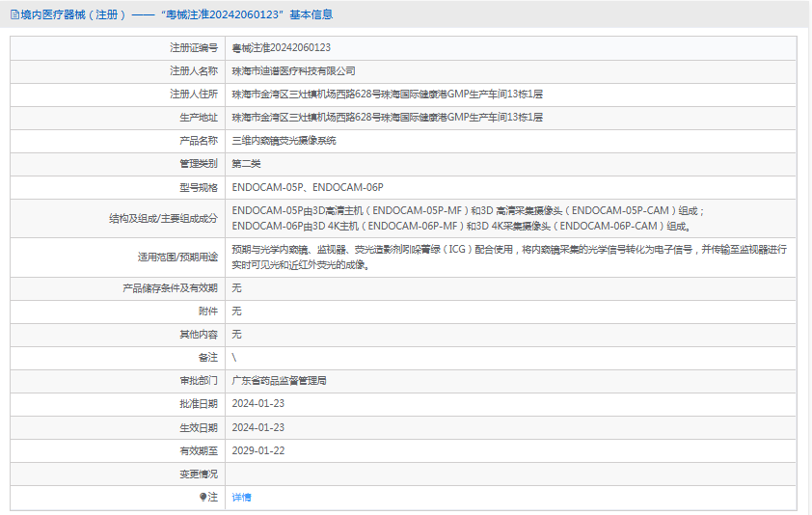812x515 pixels.
Task: Click the 注册人名称 label
Action: click(194, 71)
